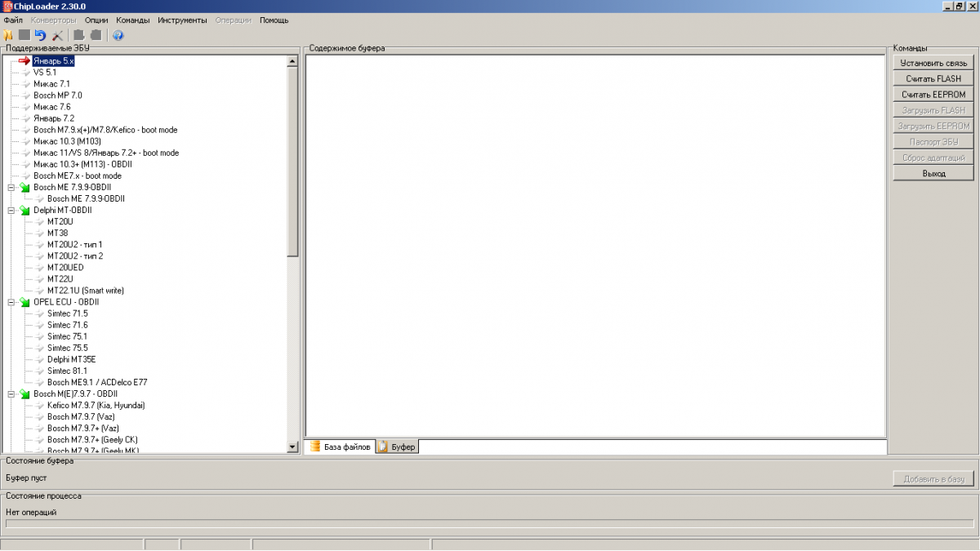This screenshot has height=551, width=980.
Task: Click the Установить связь button
Action: tap(933, 63)
